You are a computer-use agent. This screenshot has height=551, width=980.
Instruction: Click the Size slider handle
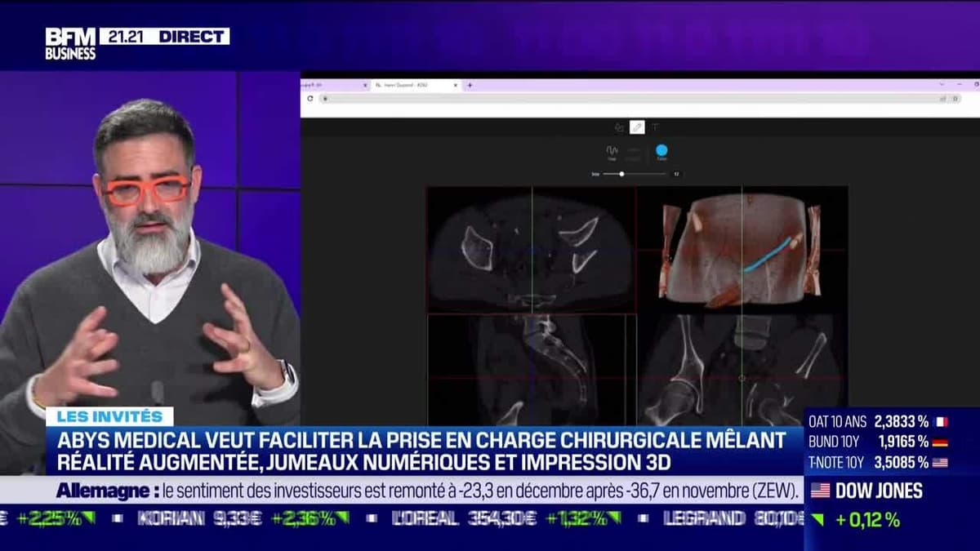point(622,174)
